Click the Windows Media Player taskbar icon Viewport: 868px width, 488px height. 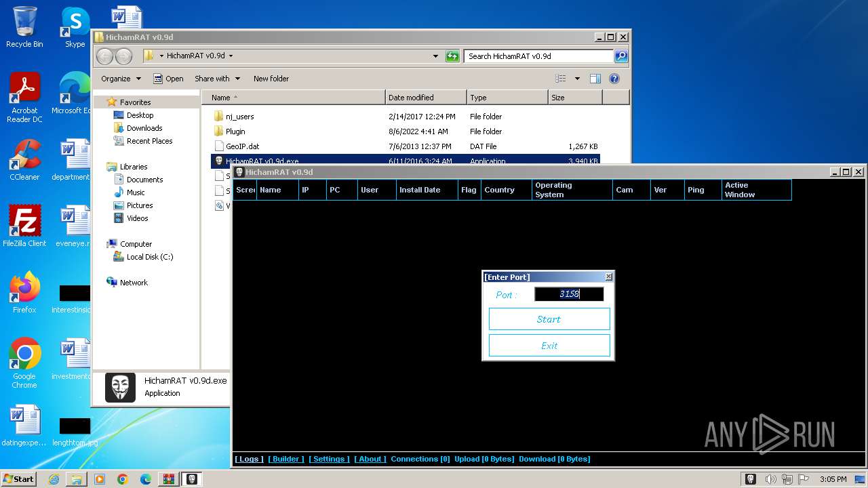[x=99, y=479]
